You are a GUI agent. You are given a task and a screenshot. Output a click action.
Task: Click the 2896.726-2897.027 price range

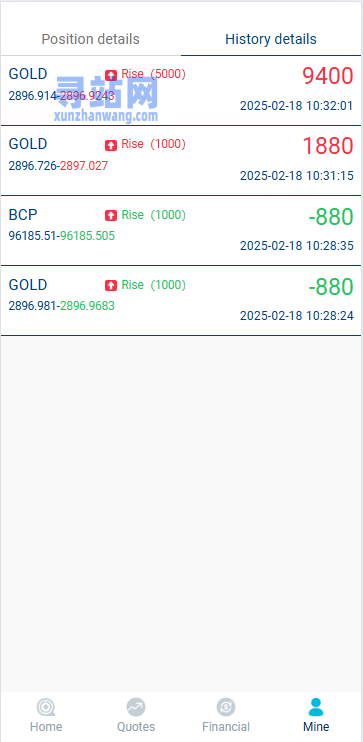[x=58, y=166]
